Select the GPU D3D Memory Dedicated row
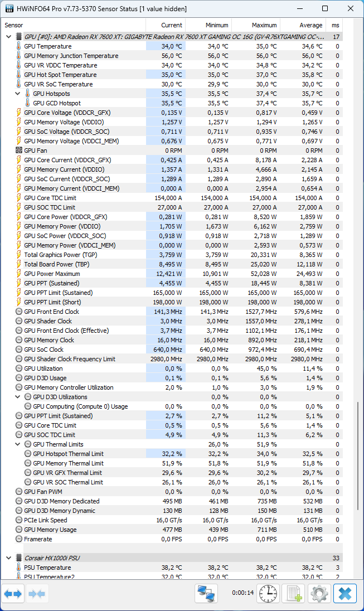Screen dimensions: 364x611 pos(172,501)
